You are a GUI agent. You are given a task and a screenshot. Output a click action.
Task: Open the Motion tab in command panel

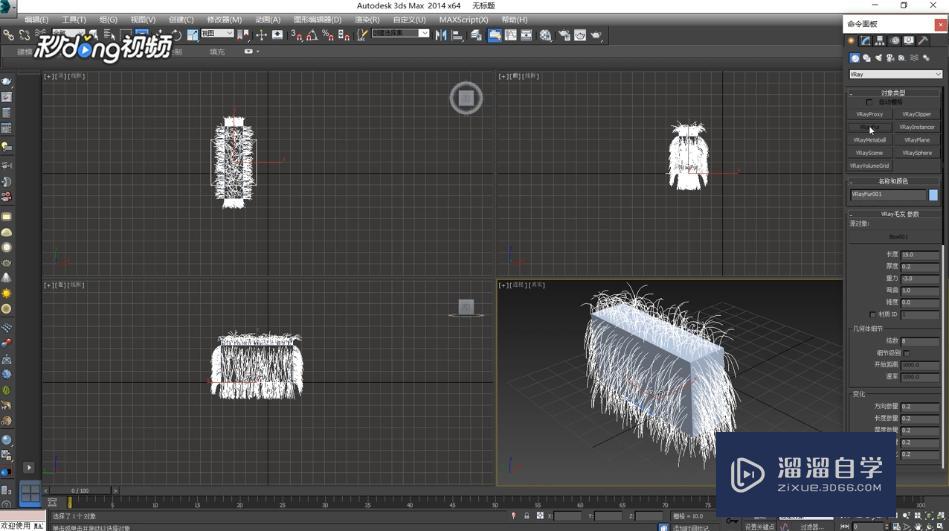895,41
